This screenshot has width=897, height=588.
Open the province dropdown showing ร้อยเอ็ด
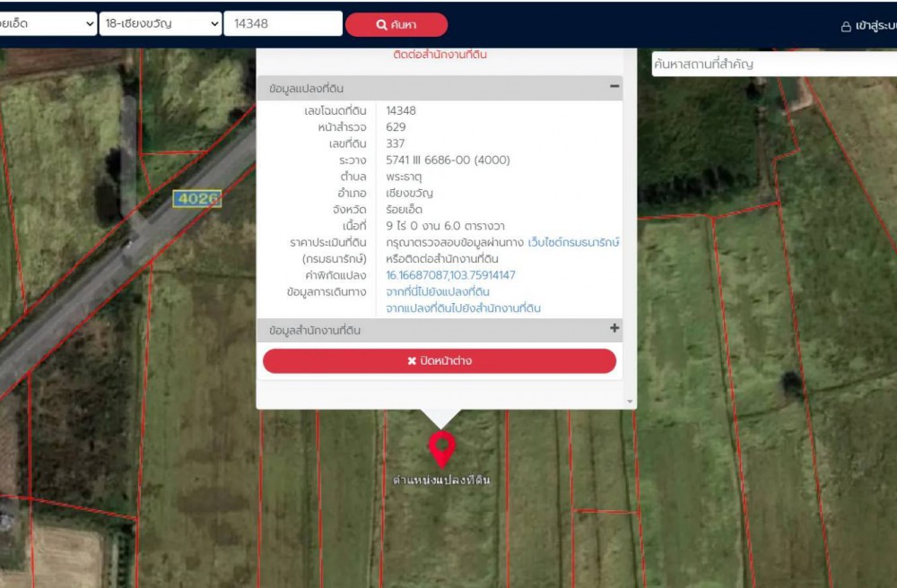[x=48, y=23]
